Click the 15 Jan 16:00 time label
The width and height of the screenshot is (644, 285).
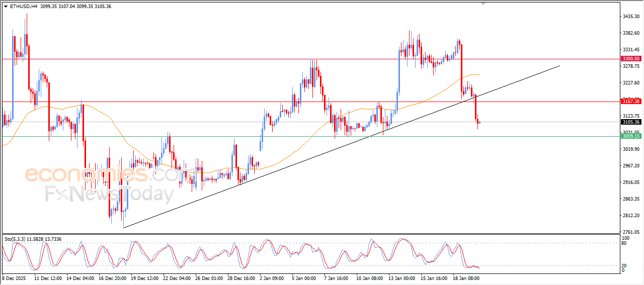pos(435,278)
